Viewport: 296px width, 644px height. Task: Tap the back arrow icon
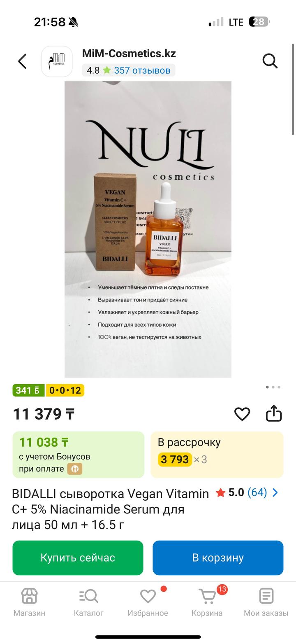point(22,61)
